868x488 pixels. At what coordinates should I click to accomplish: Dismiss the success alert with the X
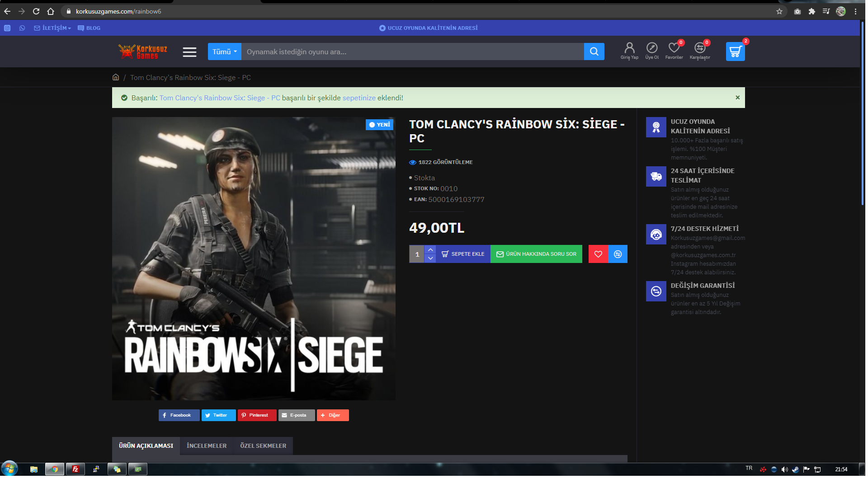click(x=738, y=98)
